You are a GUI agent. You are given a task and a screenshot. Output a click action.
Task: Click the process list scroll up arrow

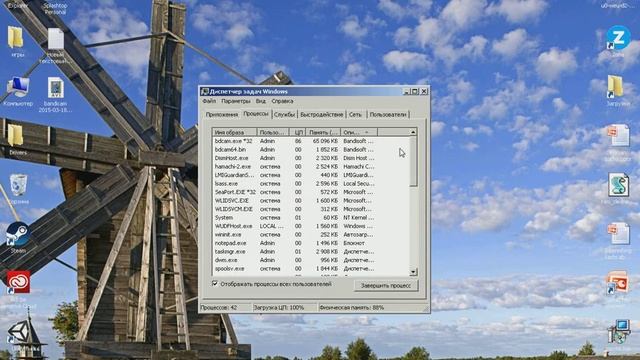413,132
